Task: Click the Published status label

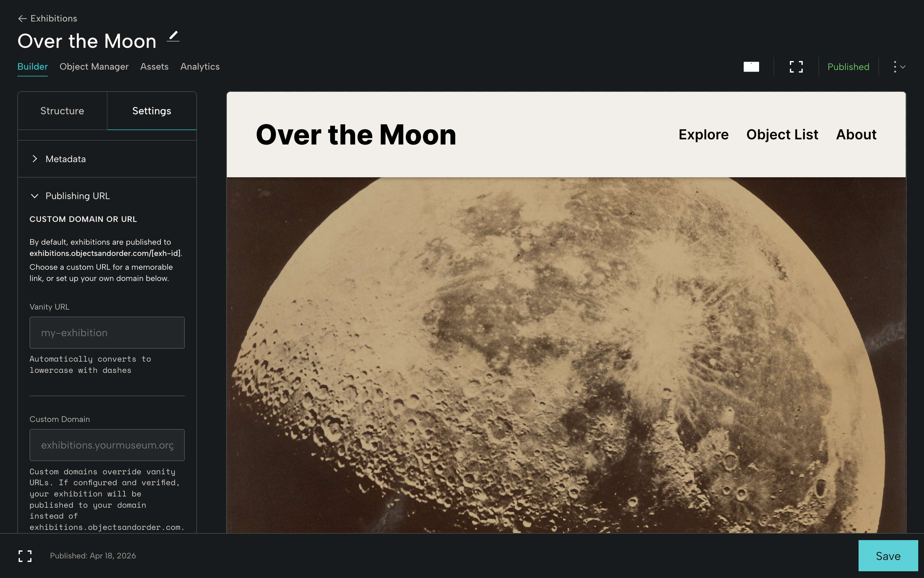Action: coord(848,67)
